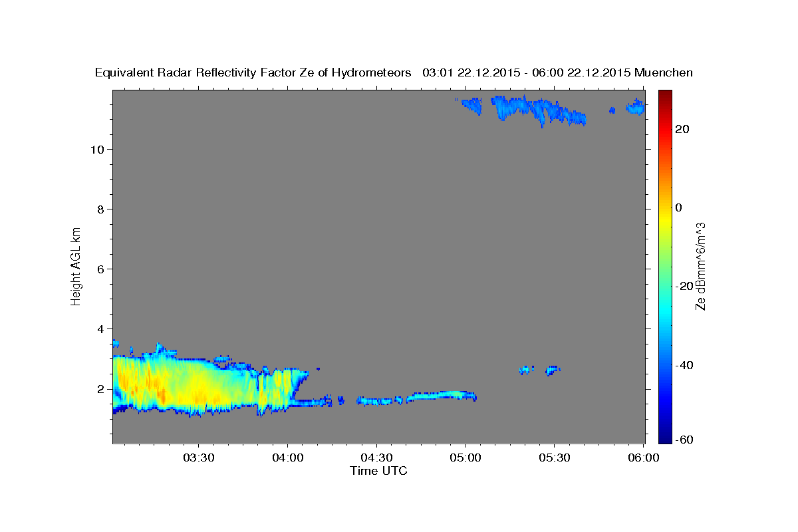Click the colorbar value label -40

(x=684, y=365)
